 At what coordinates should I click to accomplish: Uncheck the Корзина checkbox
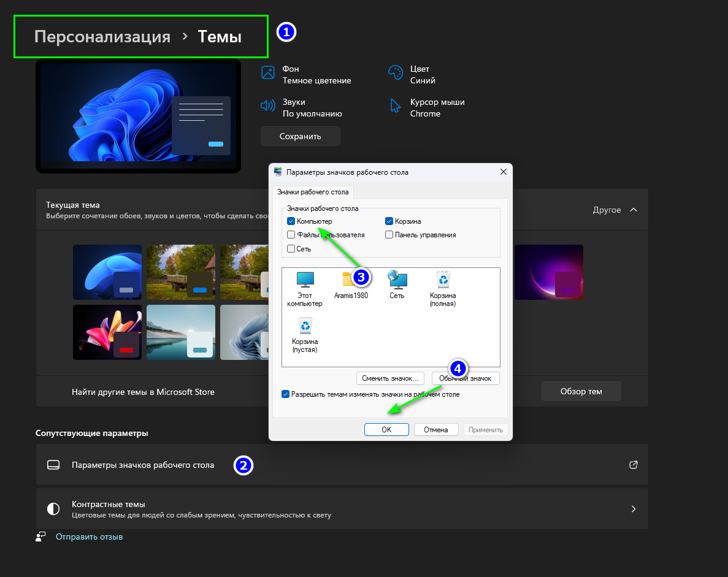click(x=389, y=221)
